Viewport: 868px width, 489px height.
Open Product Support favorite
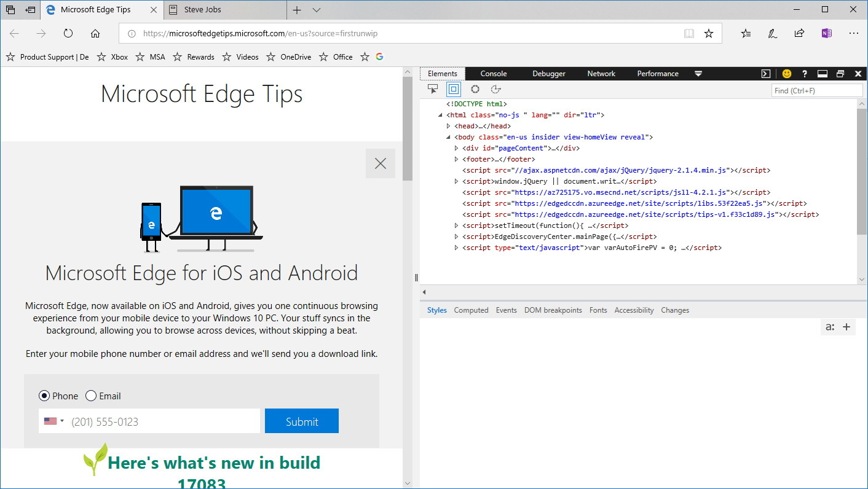pos(47,57)
